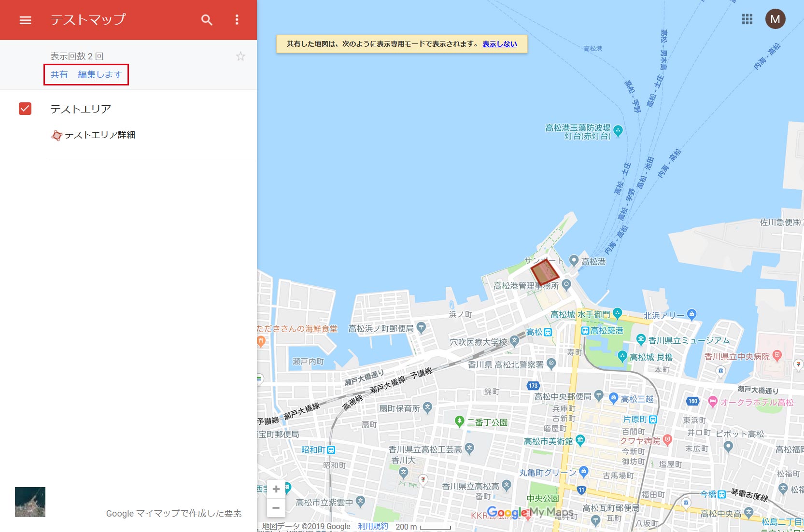This screenshot has width=804, height=532.
Task: Click 片原町 station icon
Action: click(x=653, y=420)
